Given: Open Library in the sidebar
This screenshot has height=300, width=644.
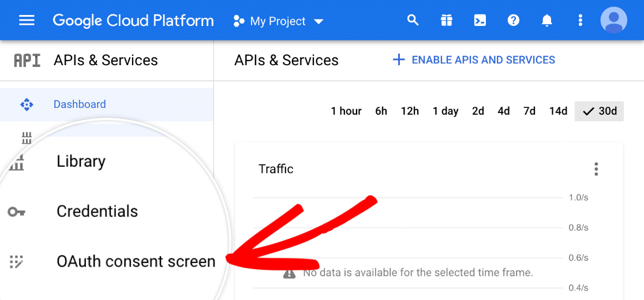Looking at the screenshot, I should (81, 162).
